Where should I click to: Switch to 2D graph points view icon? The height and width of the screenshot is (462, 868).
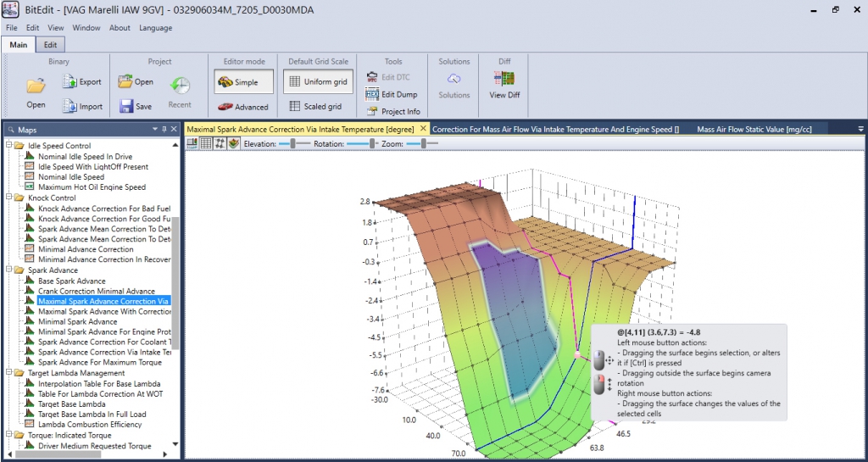[x=220, y=143]
